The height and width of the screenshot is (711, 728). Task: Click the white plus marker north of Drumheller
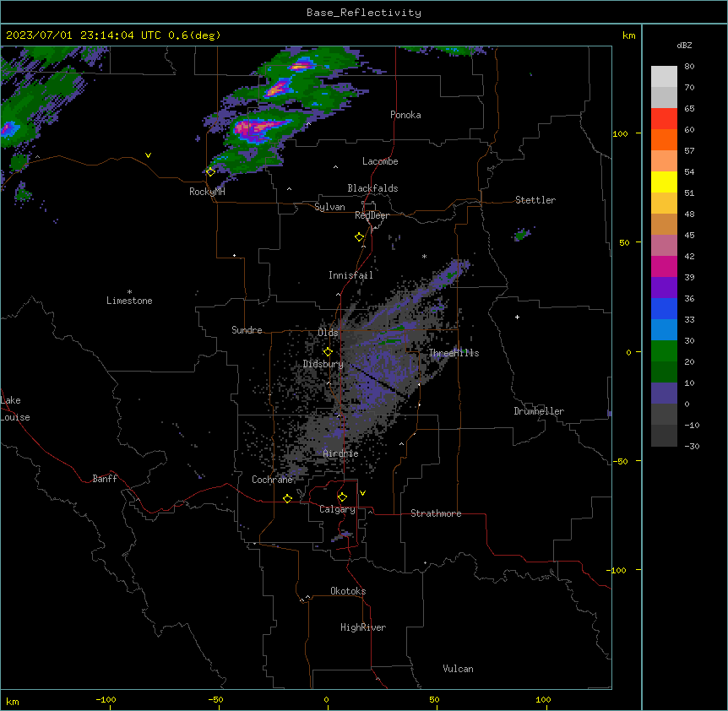[x=517, y=317]
